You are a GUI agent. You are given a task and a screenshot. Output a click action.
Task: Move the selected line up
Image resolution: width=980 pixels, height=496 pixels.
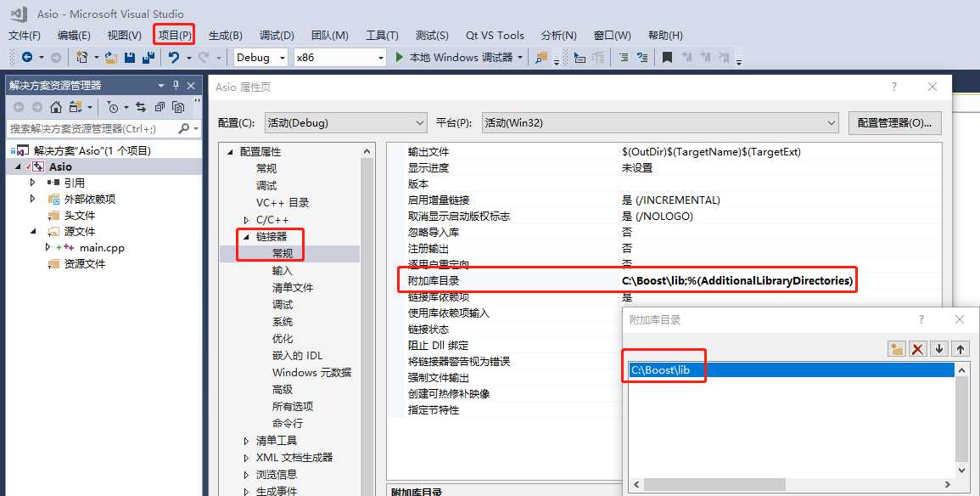point(960,349)
